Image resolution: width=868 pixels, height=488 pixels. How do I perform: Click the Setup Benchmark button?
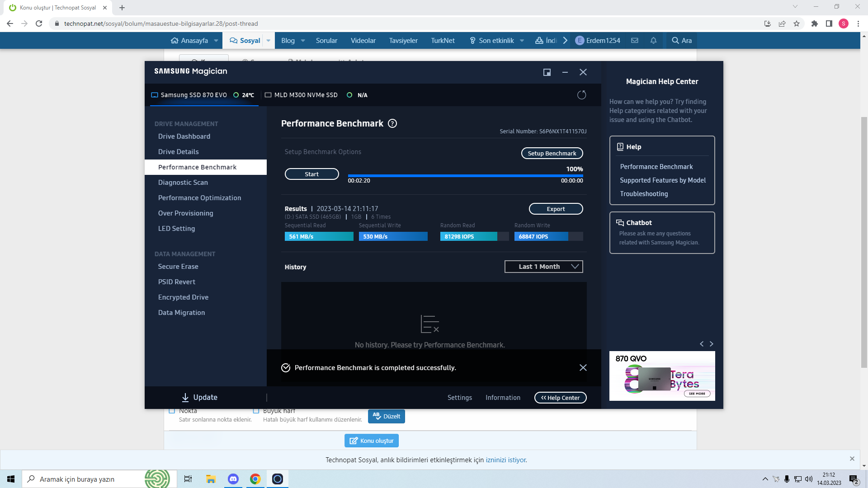(552, 153)
